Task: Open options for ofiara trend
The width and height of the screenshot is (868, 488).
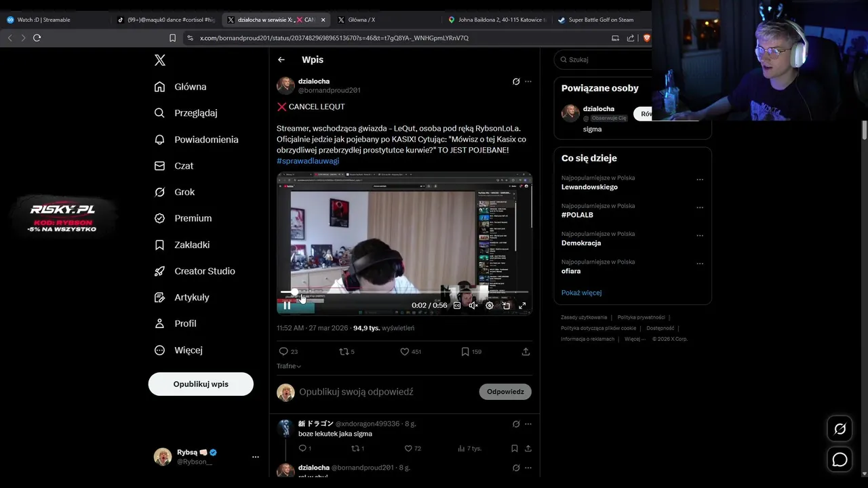Action: [700, 264]
